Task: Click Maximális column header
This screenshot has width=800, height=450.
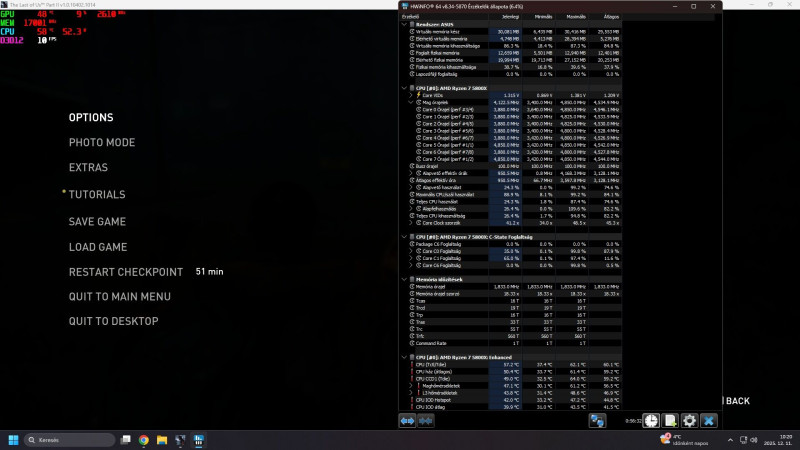Action: click(571, 16)
